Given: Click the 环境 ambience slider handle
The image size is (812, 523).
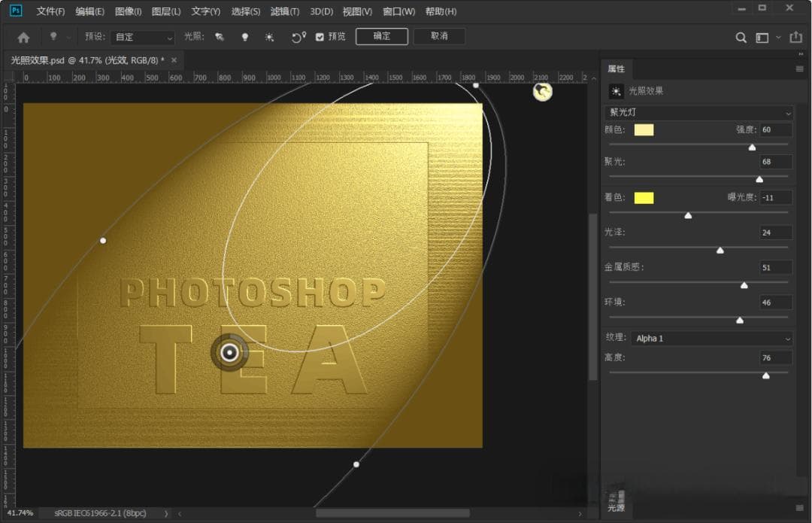Looking at the screenshot, I should 740,321.
